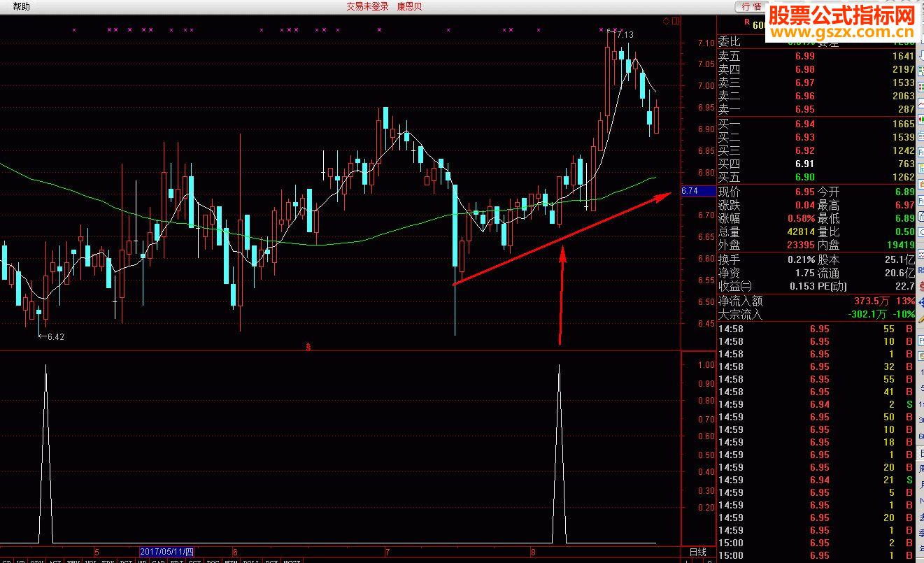Click the 交易未登录 login status
Viewport: 924px width, 563px height.
367,6
